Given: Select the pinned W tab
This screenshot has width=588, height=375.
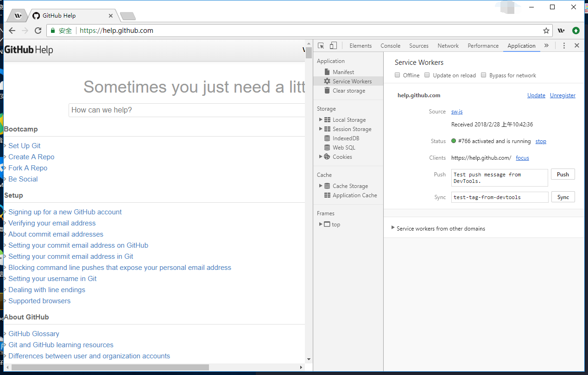Looking at the screenshot, I should pos(18,16).
